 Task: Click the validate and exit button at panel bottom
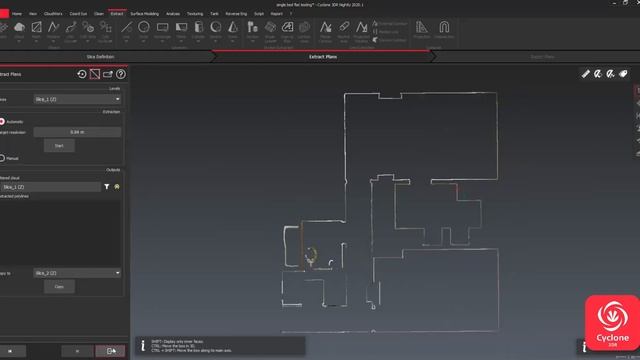pyautogui.click(x=111, y=351)
